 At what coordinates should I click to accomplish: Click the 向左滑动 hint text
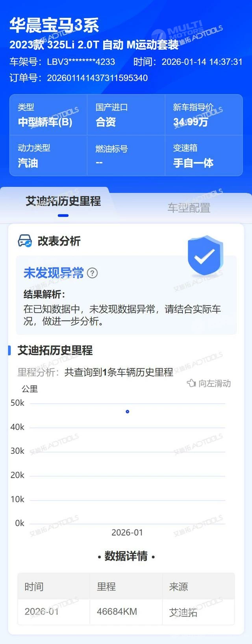click(215, 383)
